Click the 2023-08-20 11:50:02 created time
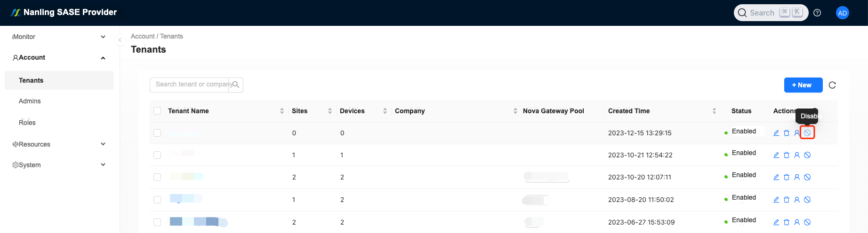868x233 pixels. [x=641, y=200]
